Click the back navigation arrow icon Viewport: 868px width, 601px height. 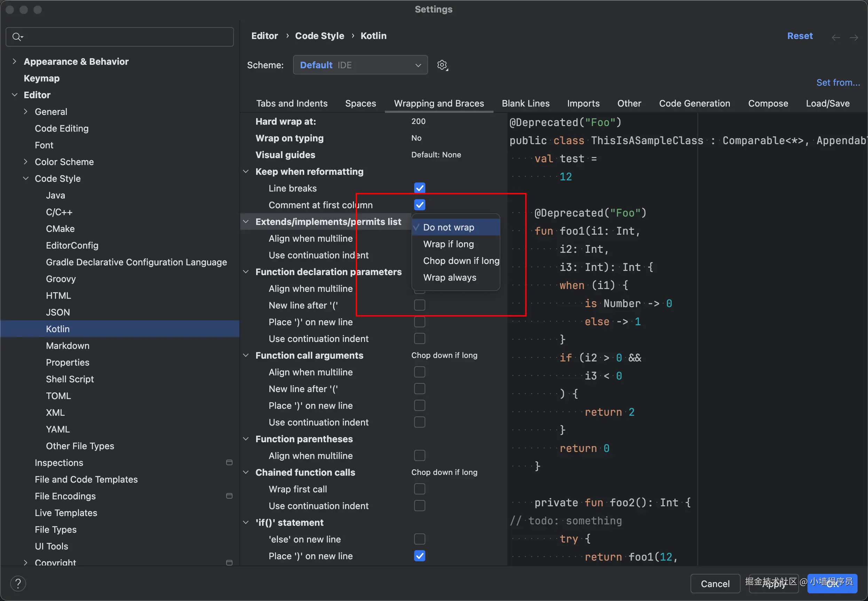pyautogui.click(x=836, y=37)
